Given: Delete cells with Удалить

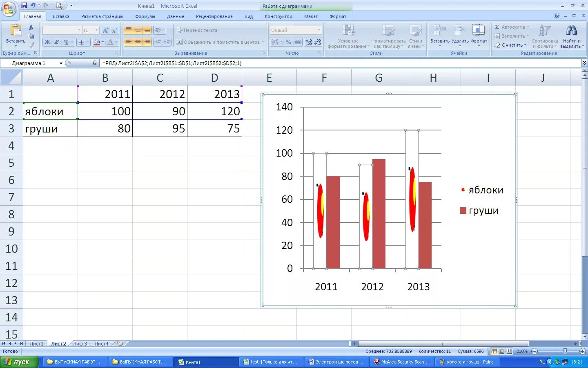Looking at the screenshot, I should pos(460,36).
